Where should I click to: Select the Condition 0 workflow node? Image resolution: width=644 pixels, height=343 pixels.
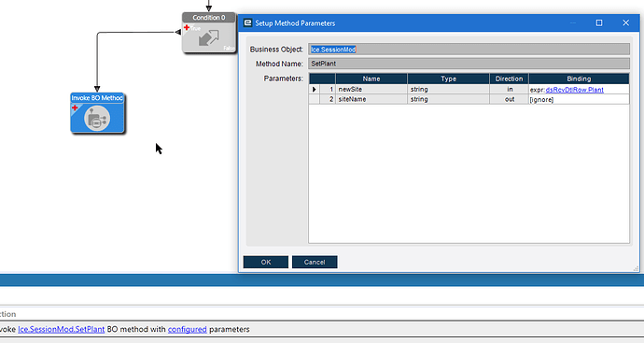[209, 33]
